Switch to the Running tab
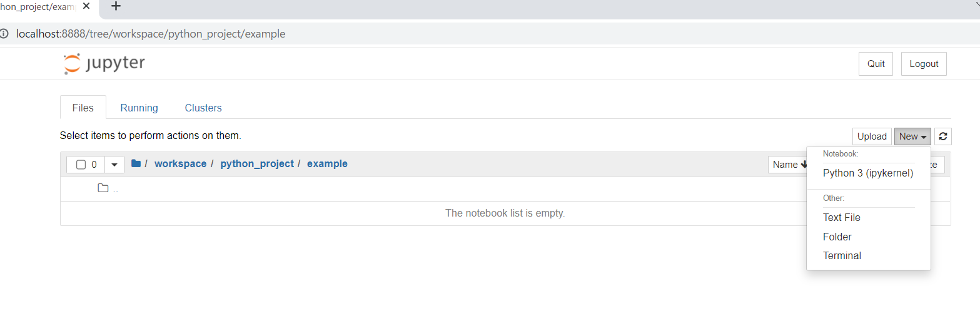The image size is (980, 318). (x=139, y=108)
